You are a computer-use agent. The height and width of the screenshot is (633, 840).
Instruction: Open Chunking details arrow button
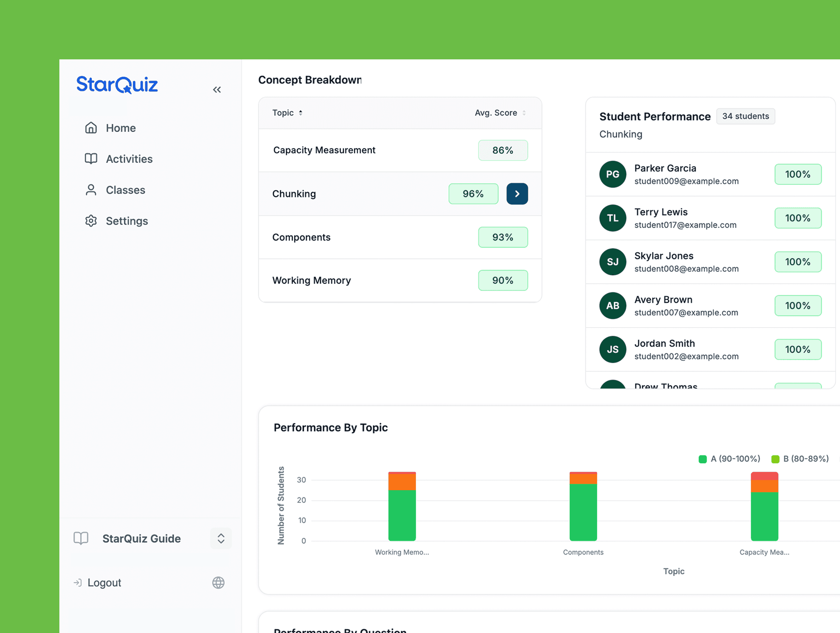517,194
